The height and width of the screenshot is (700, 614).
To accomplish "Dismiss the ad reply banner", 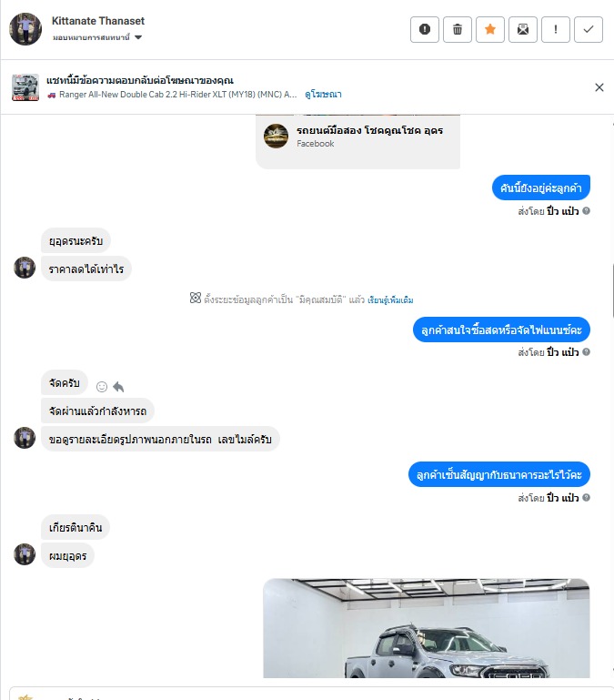I will (599, 87).
